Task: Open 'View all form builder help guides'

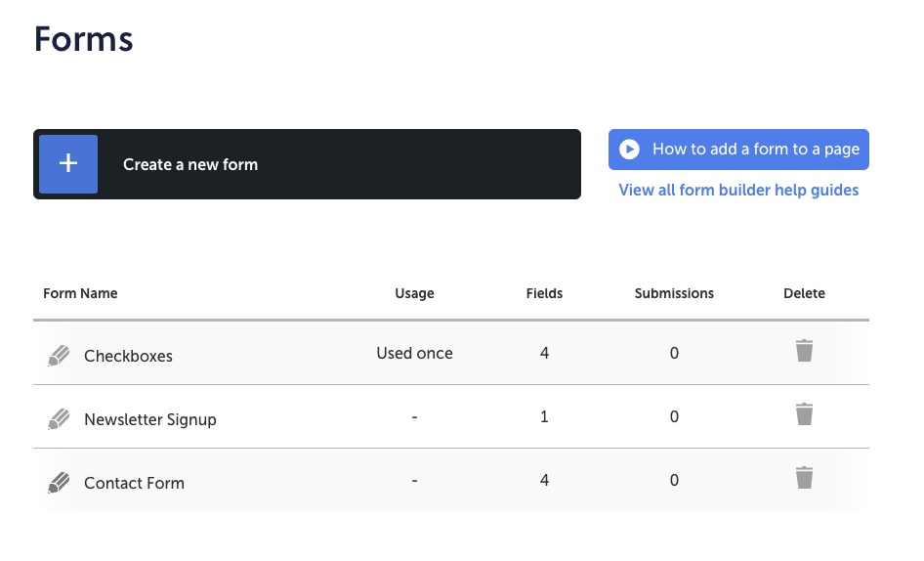Action: tap(738, 190)
